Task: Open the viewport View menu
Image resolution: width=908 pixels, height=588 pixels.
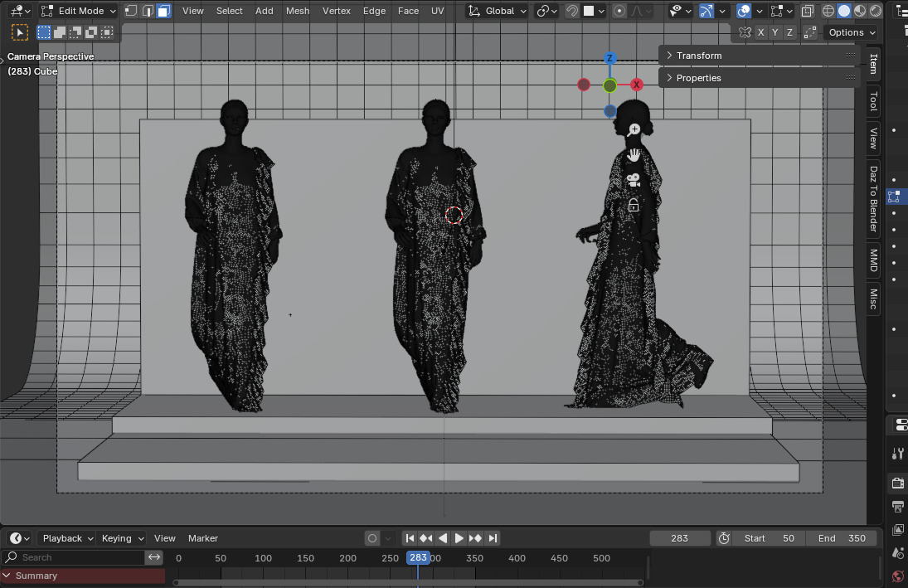Action: coord(193,11)
